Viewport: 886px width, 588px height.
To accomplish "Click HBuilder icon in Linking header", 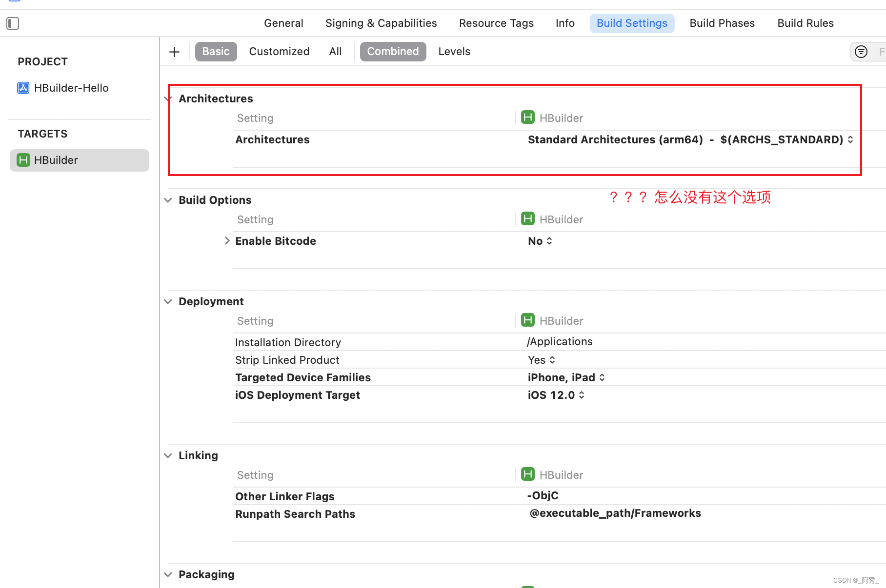I will click(528, 474).
